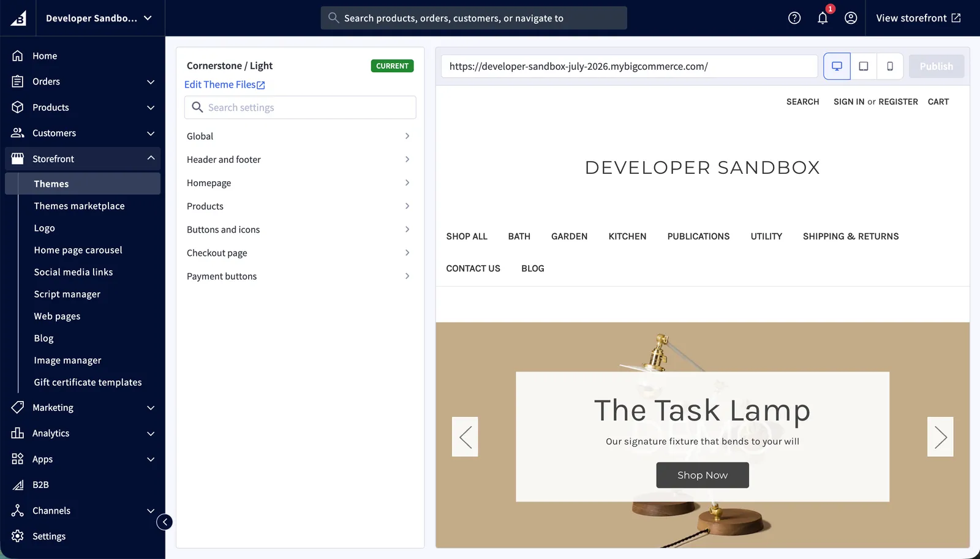
Task: Open Global theme settings
Action: pos(300,136)
